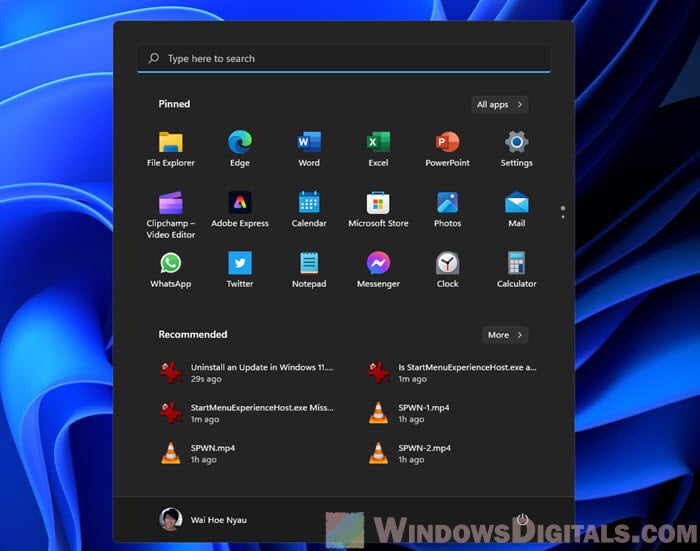Open Uninstall an Update in Windows 11 file

pos(246,372)
